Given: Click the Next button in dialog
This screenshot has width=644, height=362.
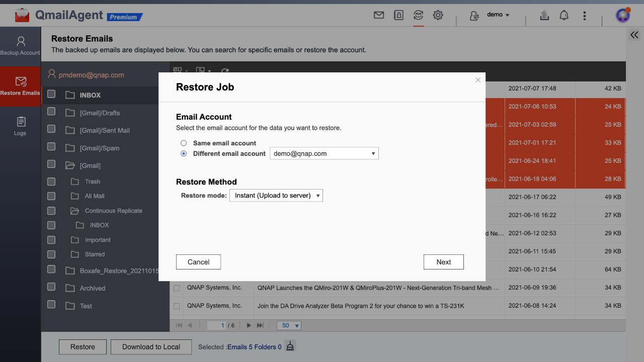Looking at the screenshot, I should click(443, 262).
